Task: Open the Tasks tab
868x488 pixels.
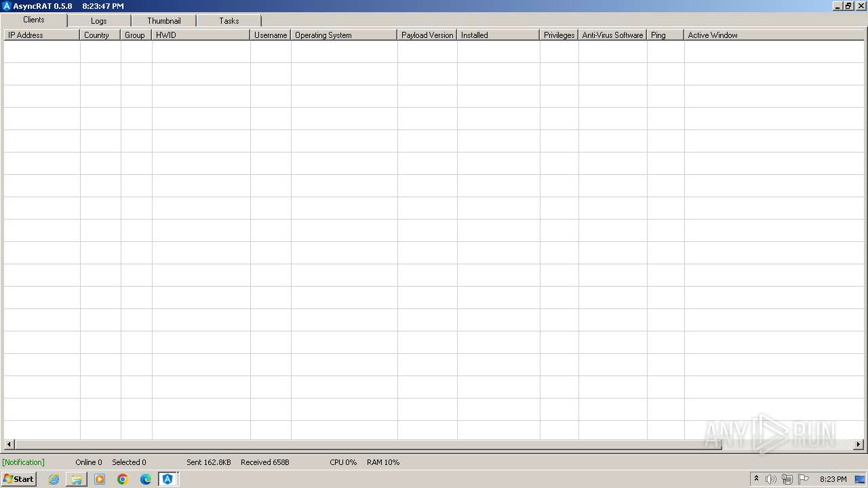Action: click(229, 21)
